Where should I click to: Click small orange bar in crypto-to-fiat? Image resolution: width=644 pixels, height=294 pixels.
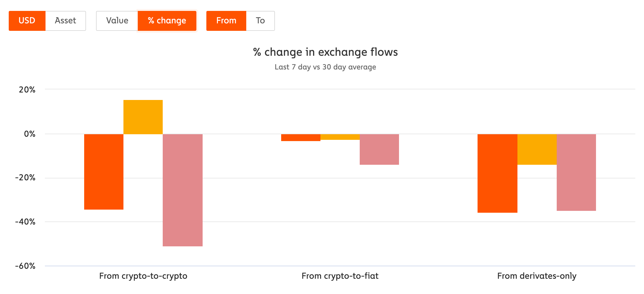pyautogui.click(x=301, y=138)
